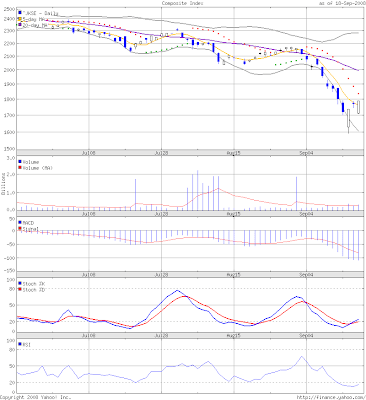Click the Aug15 date label under the volume chart
The image size is (366, 400).
[234, 214]
